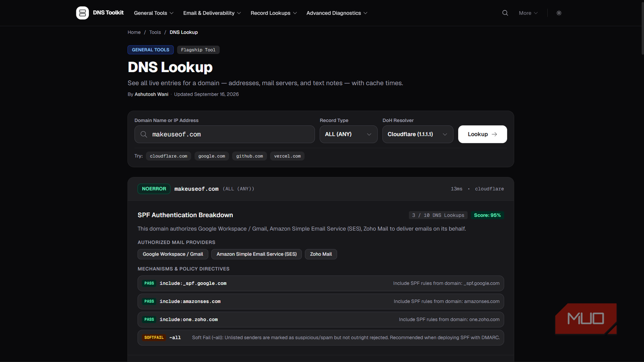
Task: Click the NOERROR status badge
Action: point(154,189)
